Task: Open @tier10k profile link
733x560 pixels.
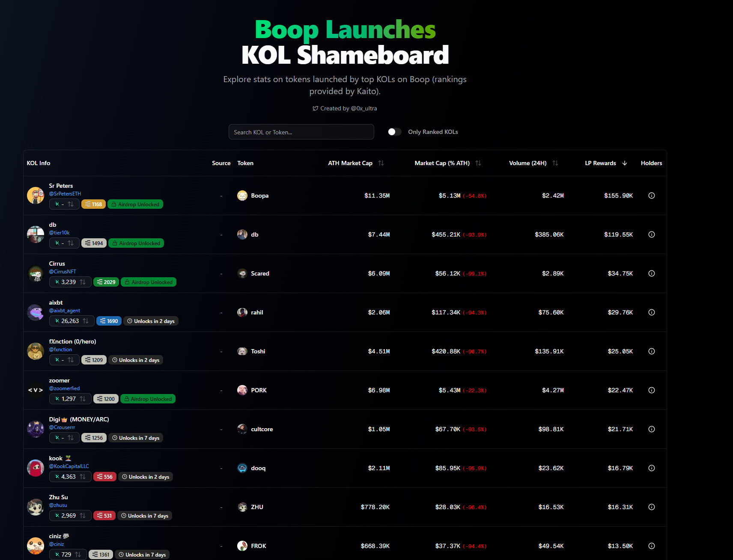Action: coord(59,233)
